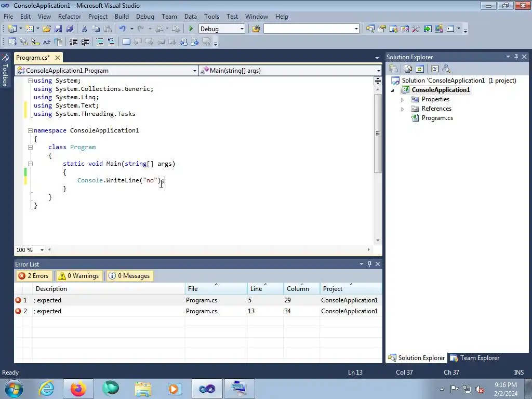Open the 100 % zoom dropdown

pyautogui.click(x=42, y=250)
